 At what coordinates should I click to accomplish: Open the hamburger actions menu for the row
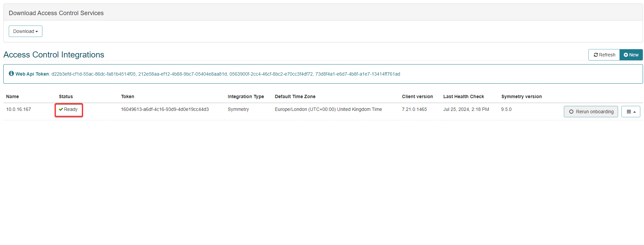pyautogui.click(x=631, y=112)
